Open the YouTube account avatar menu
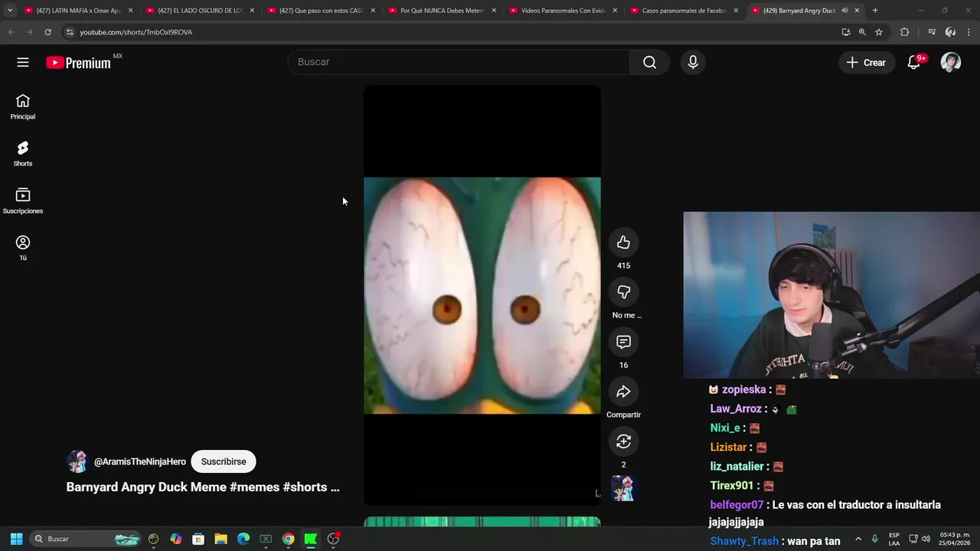This screenshot has width=980, height=551. click(951, 63)
